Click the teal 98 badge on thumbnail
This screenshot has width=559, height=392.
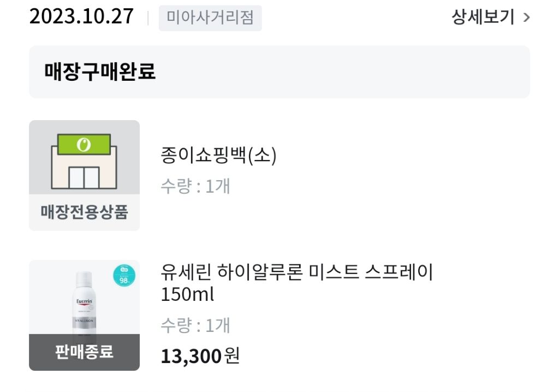[124, 276]
